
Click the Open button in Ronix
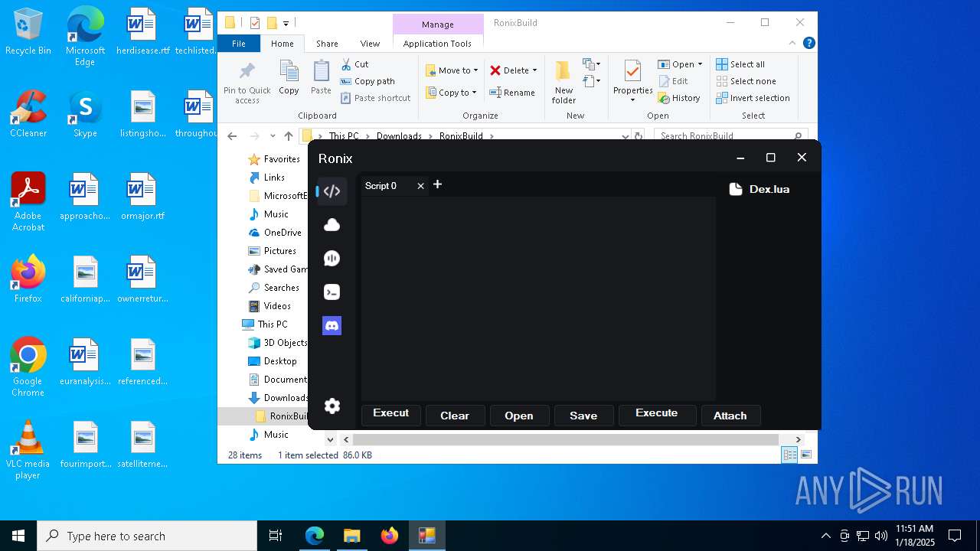(x=519, y=416)
